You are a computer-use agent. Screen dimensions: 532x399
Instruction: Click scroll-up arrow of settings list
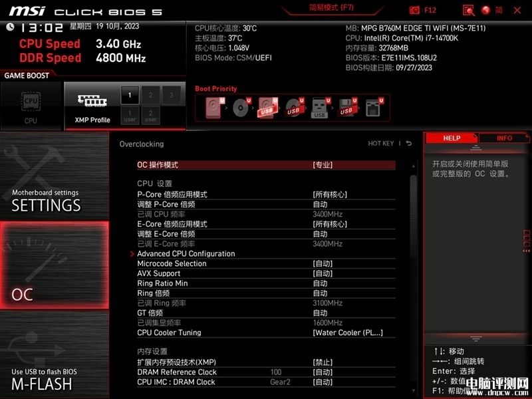pos(413,166)
